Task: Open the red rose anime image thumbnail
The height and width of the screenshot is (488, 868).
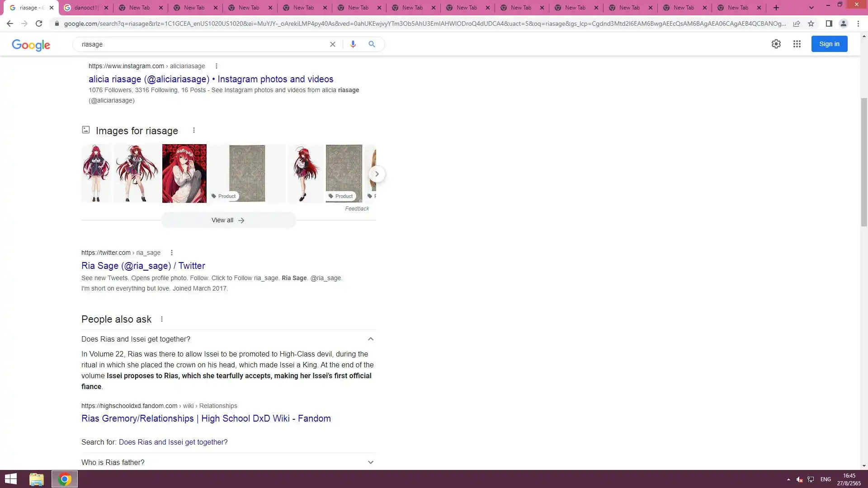Action: pos(184,174)
